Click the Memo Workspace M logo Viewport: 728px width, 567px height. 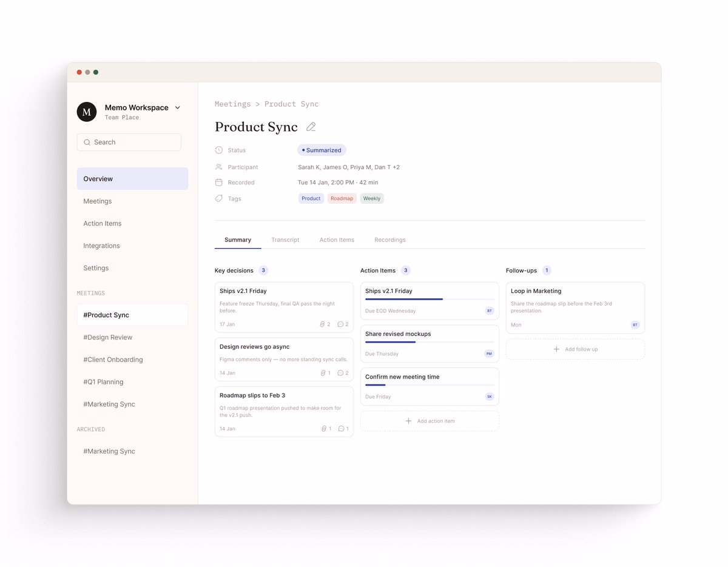87,112
